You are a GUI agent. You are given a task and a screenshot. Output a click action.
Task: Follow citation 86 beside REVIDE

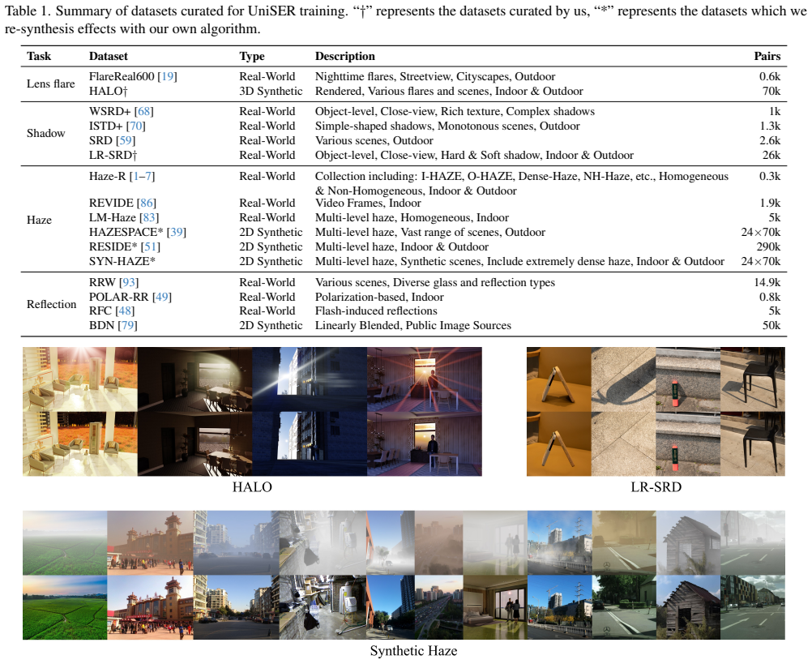click(x=147, y=203)
